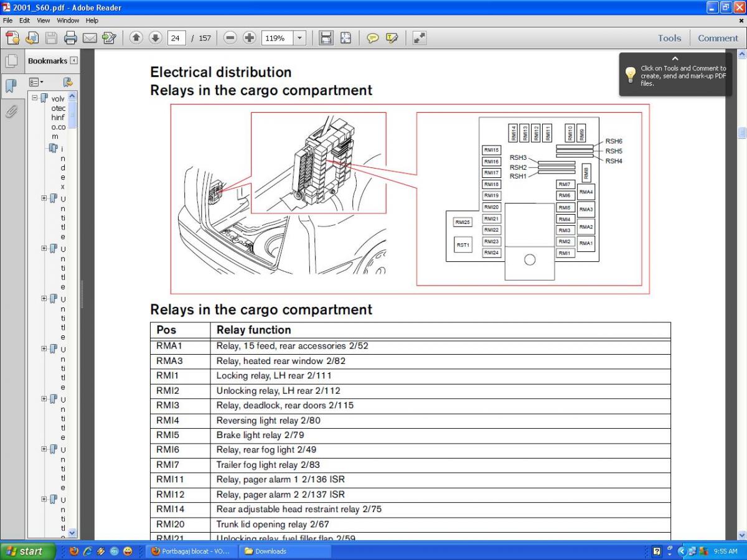Click "Unlocking relay, LH rear 2/112" text
The width and height of the screenshot is (747, 560).
tap(278, 391)
